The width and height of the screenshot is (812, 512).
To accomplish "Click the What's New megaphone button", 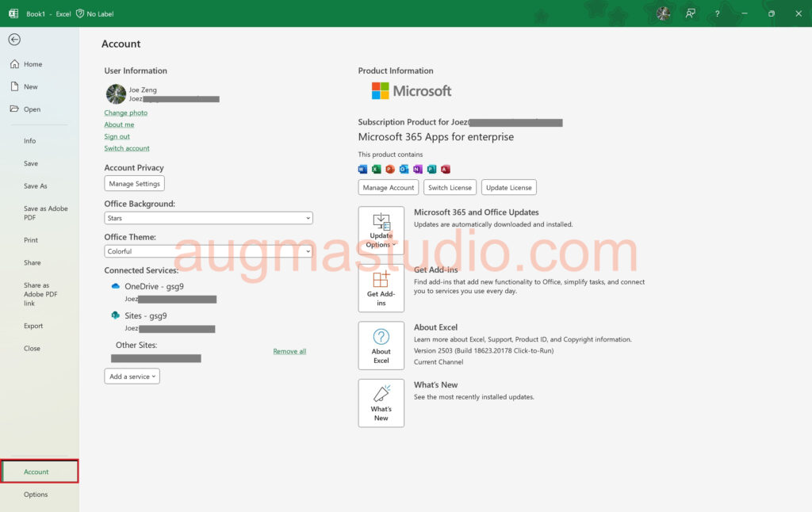I will (x=381, y=403).
